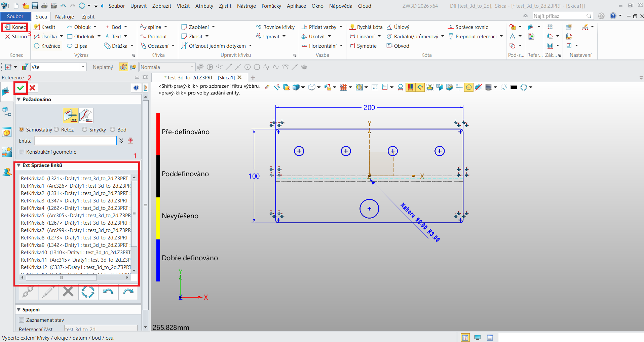Click the Storno cancel button
Viewport: 644px width, 342px height.
click(16, 36)
